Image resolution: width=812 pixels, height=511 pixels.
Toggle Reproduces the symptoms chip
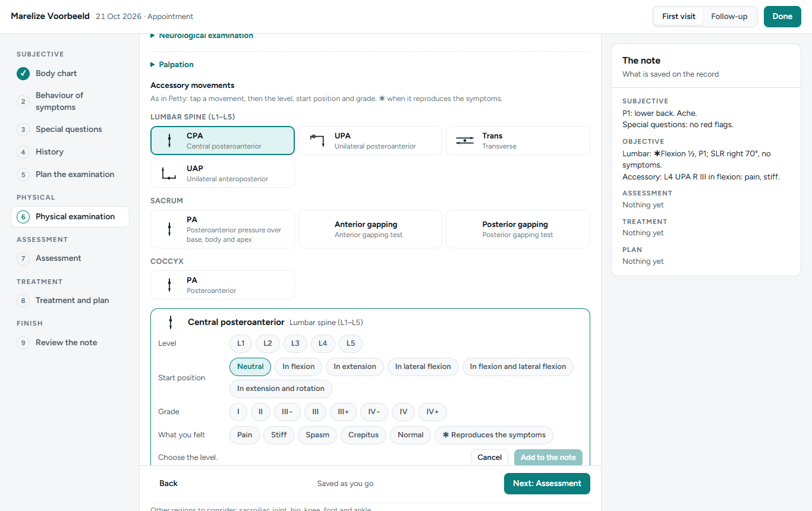pyautogui.click(x=494, y=435)
